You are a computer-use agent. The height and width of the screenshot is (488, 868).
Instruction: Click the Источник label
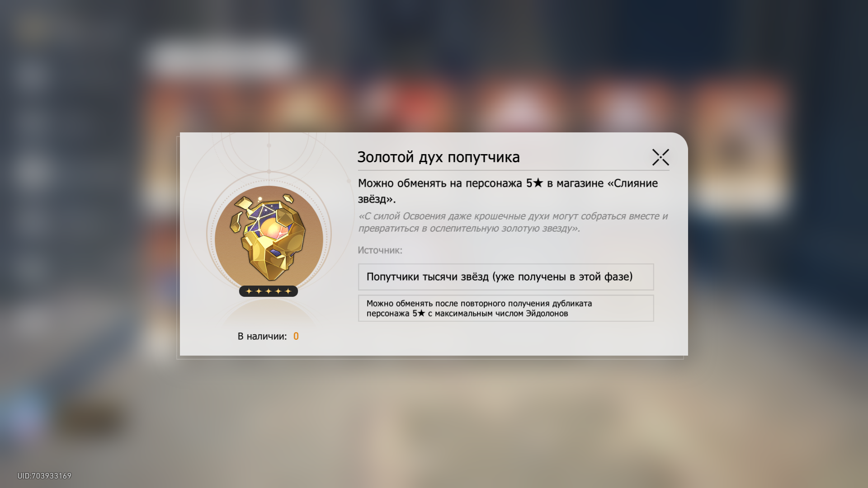pos(380,250)
